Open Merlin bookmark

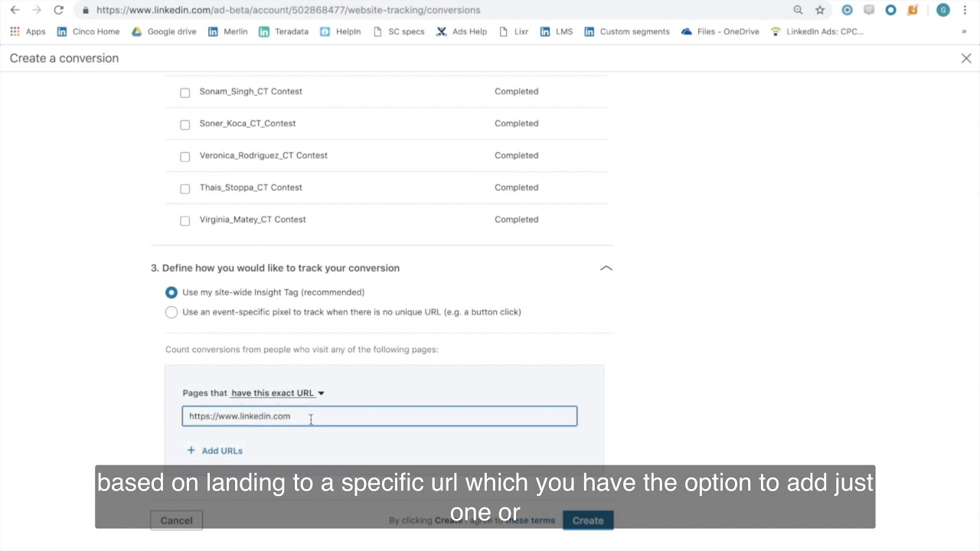pos(228,31)
